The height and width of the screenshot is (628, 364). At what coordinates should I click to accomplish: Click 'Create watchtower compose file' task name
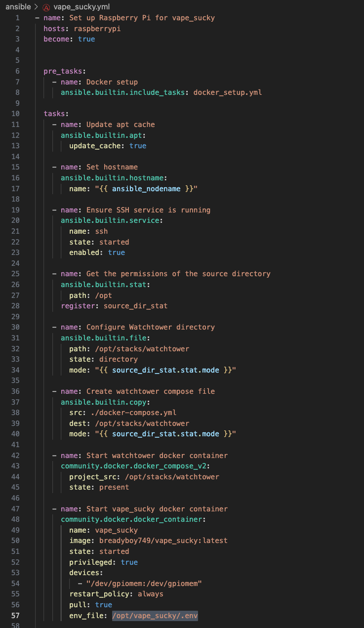(x=151, y=391)
